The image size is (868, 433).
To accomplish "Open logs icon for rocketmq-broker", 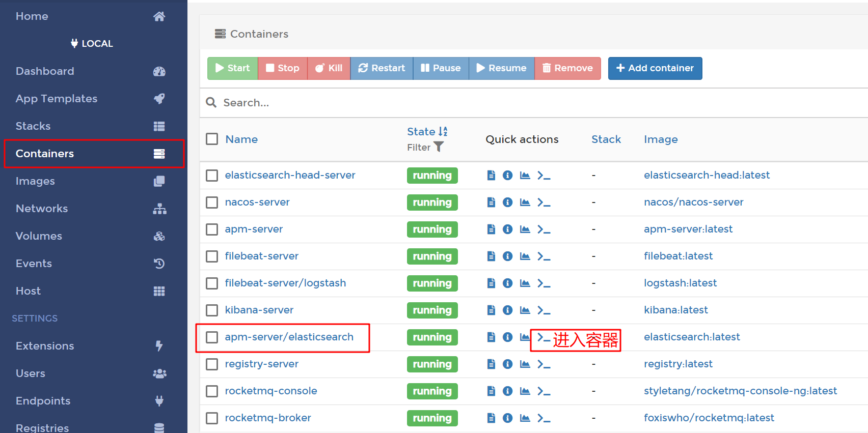I will (x=491, y=418).
